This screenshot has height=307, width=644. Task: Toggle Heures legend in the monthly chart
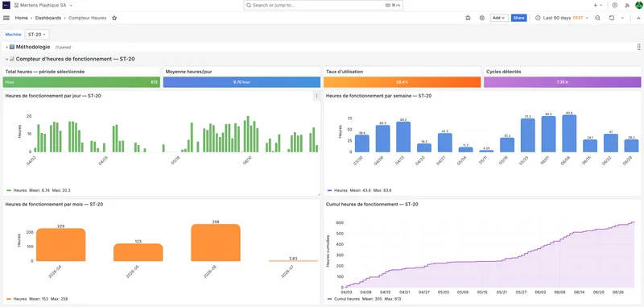(x=20, y=299)
